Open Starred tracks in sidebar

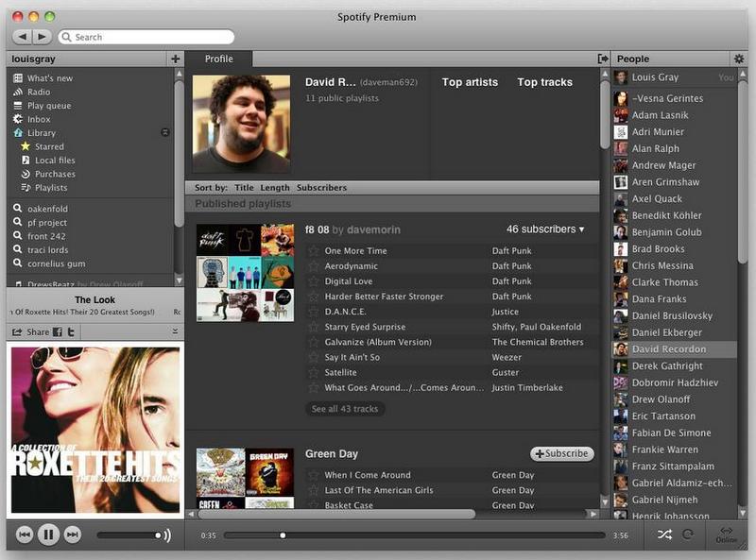pyautogui.click(x=49, y=146)
